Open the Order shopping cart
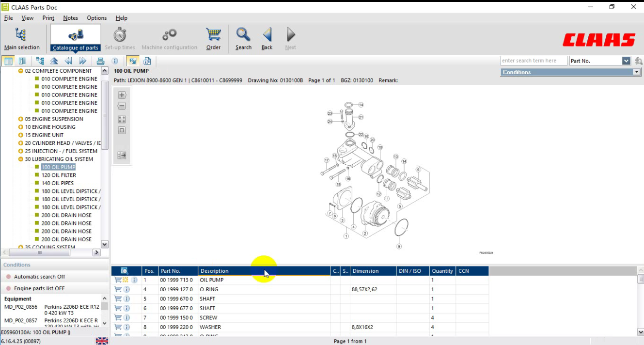Screen dimensions: 644x345 213,39
